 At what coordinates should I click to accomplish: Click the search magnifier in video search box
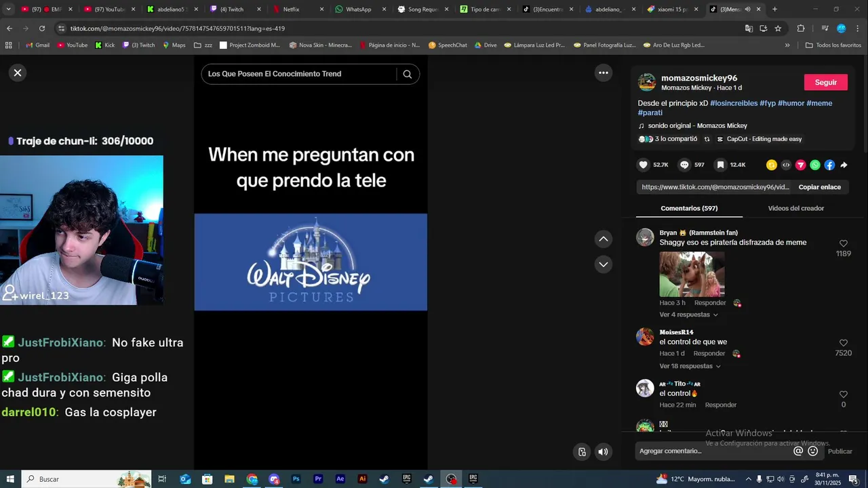(x=408, y=74)
